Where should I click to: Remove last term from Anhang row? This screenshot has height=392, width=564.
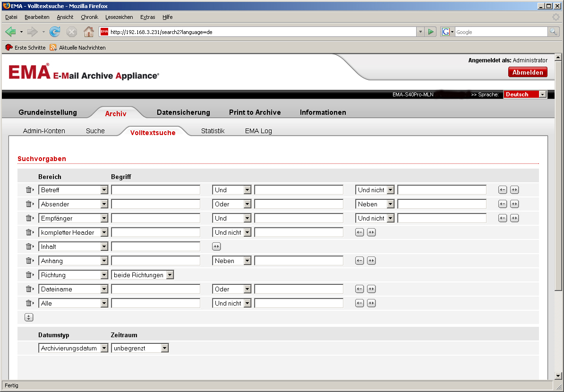359,261
